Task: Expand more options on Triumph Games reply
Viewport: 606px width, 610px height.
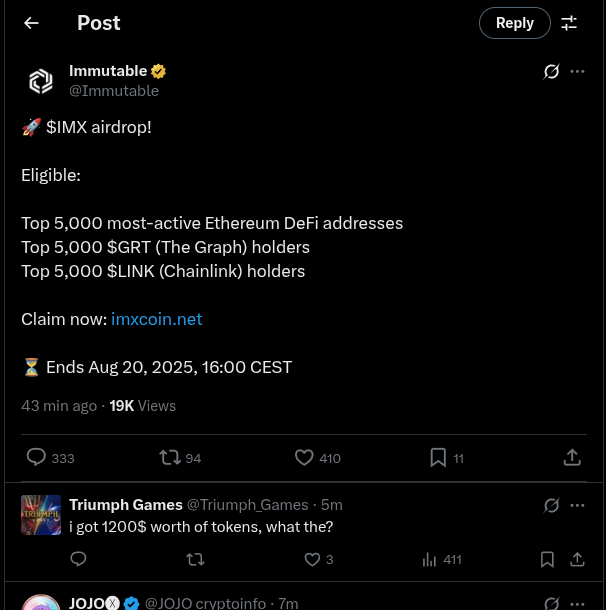Action: [x=577, y=505]
